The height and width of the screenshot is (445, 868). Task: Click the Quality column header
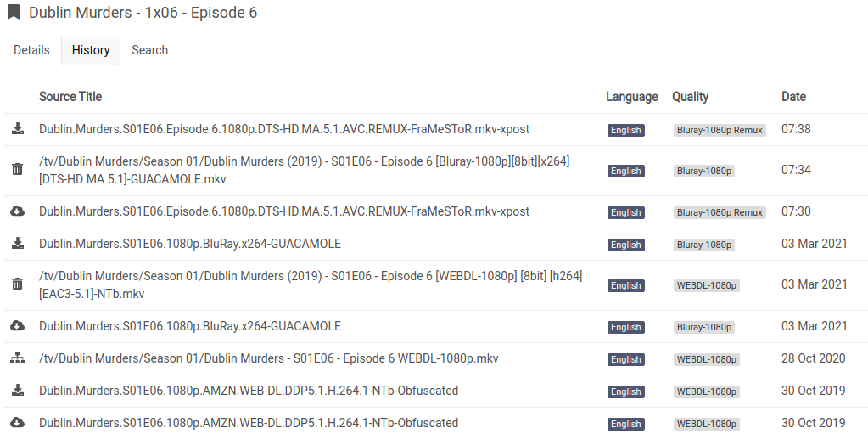[x=690, y=97]
